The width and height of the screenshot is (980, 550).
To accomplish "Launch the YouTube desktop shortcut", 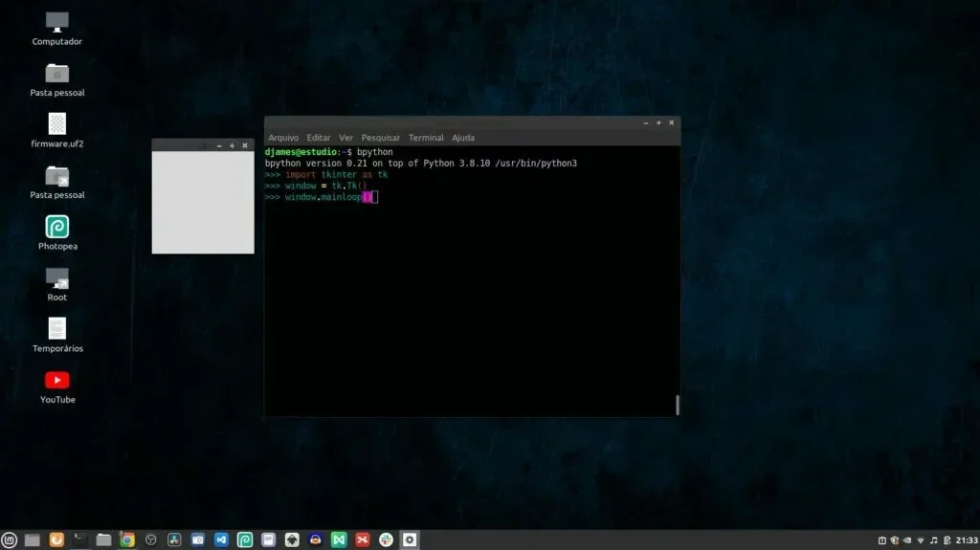I will pyautogui.click(x=57, y=386).
